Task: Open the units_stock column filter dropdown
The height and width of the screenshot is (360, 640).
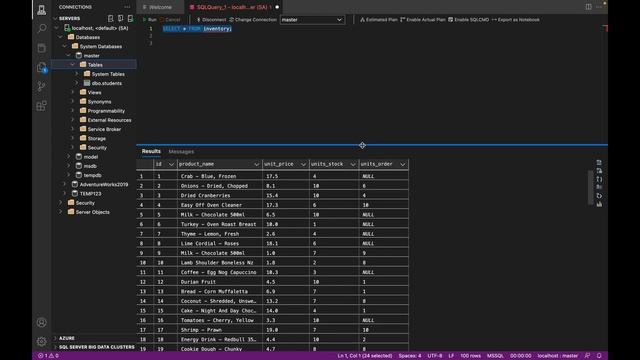Action: (x=353, y=164)
